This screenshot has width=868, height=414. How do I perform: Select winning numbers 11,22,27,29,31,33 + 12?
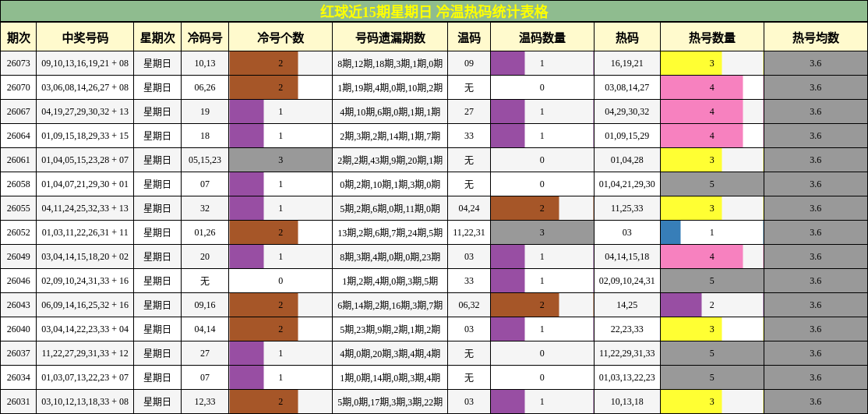coord(85,353)
